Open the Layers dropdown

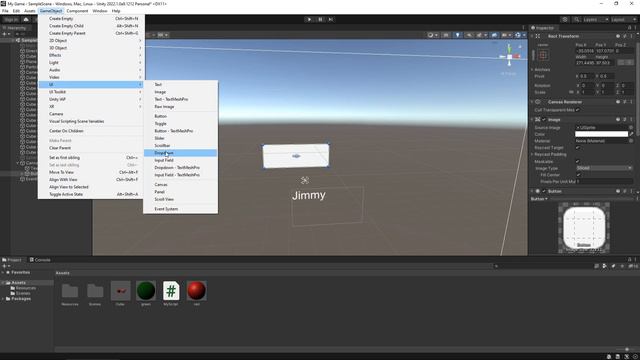coord(596,20)
